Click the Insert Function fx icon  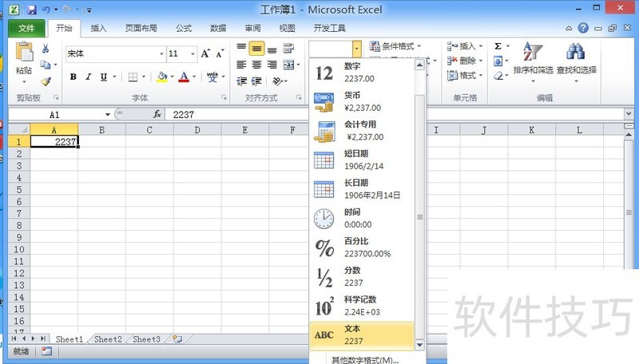pos(157,114)
